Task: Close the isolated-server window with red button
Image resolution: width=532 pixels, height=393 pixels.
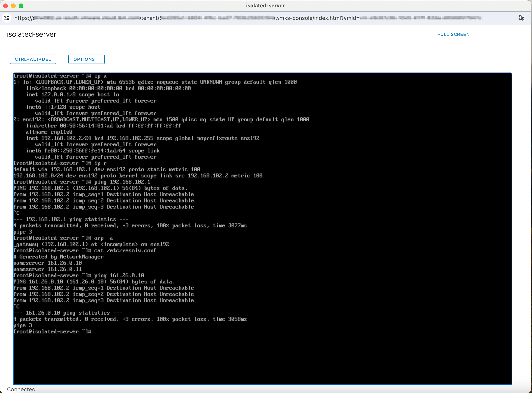Action: (x=5, y=6)
